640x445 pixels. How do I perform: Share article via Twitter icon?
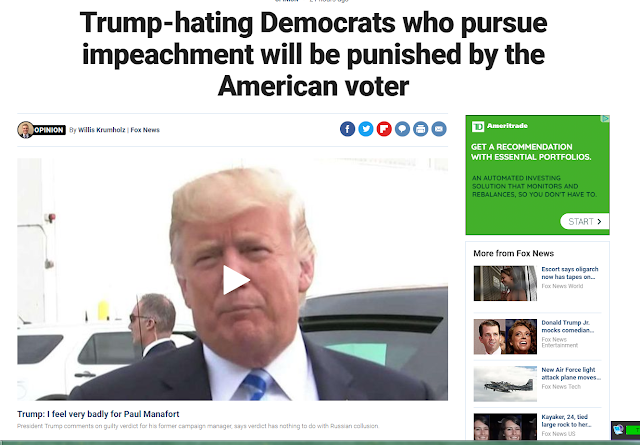(366, 129)
